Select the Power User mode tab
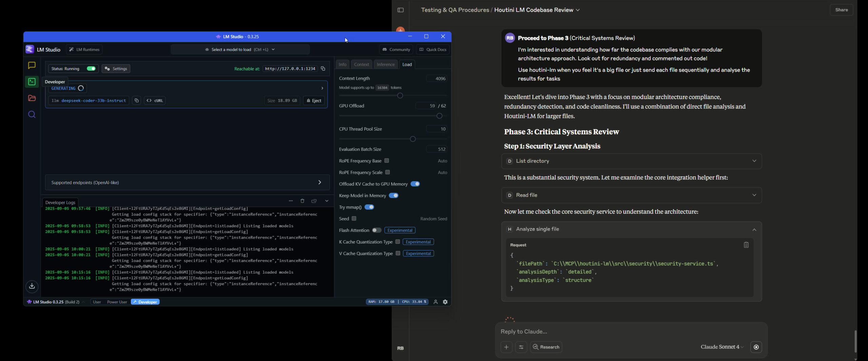868x361 pixels. [117, 302]
